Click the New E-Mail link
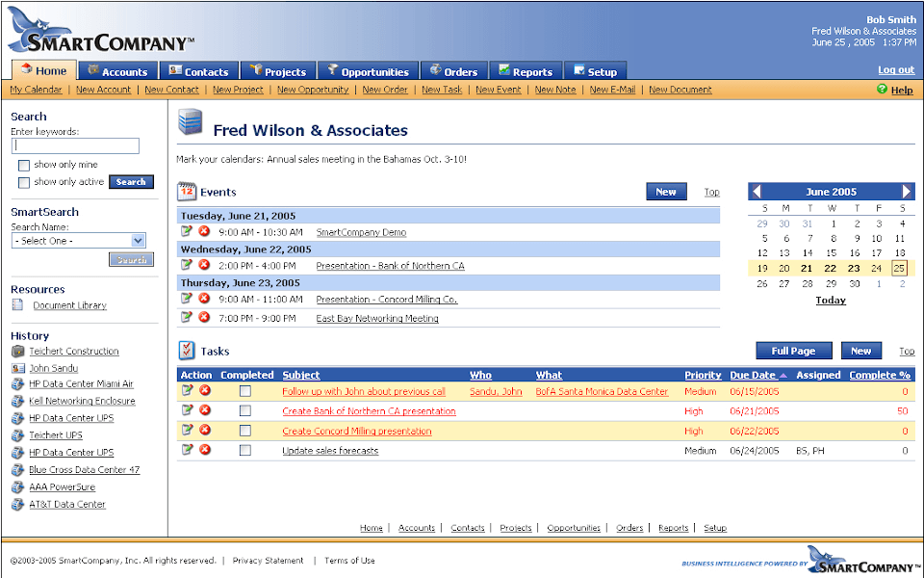Screen dimensions: 924x578 tap(612, 90)
